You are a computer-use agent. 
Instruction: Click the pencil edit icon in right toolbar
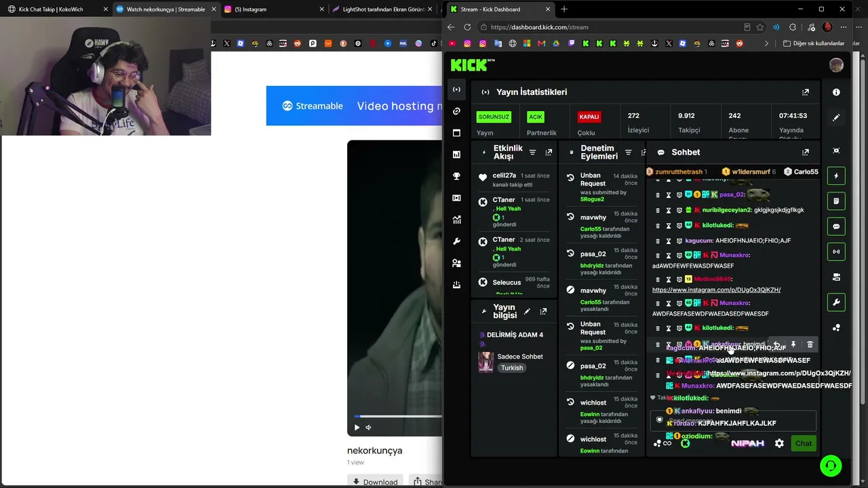tap(836, 117)
